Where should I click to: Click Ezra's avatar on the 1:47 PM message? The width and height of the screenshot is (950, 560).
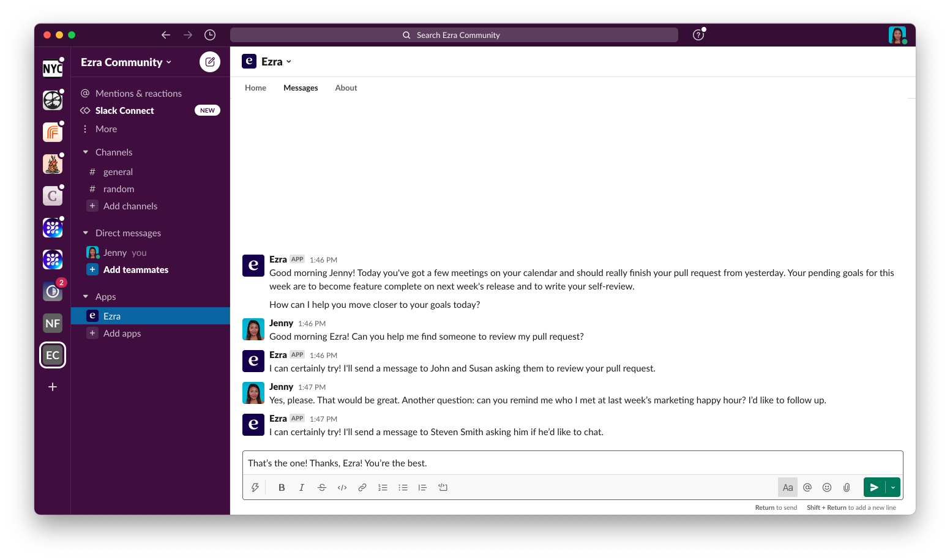pyautogui.click(x=253, y=425)
